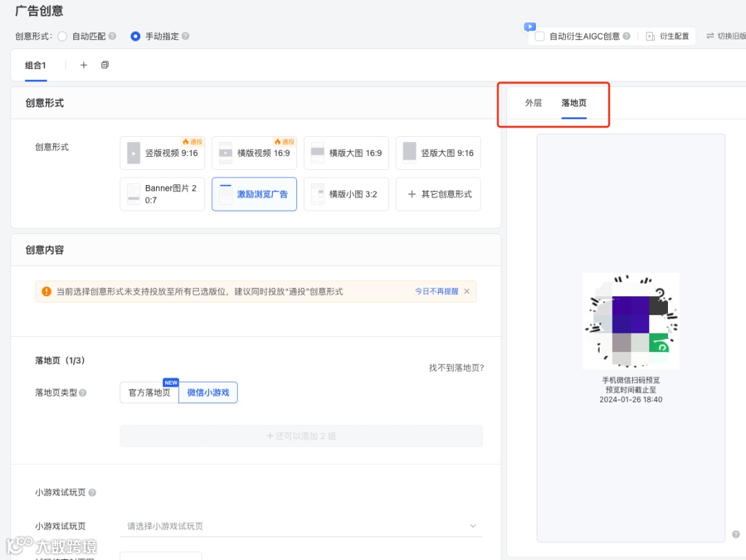Click 切换旧版 switch link

click(x=726, y=36)
